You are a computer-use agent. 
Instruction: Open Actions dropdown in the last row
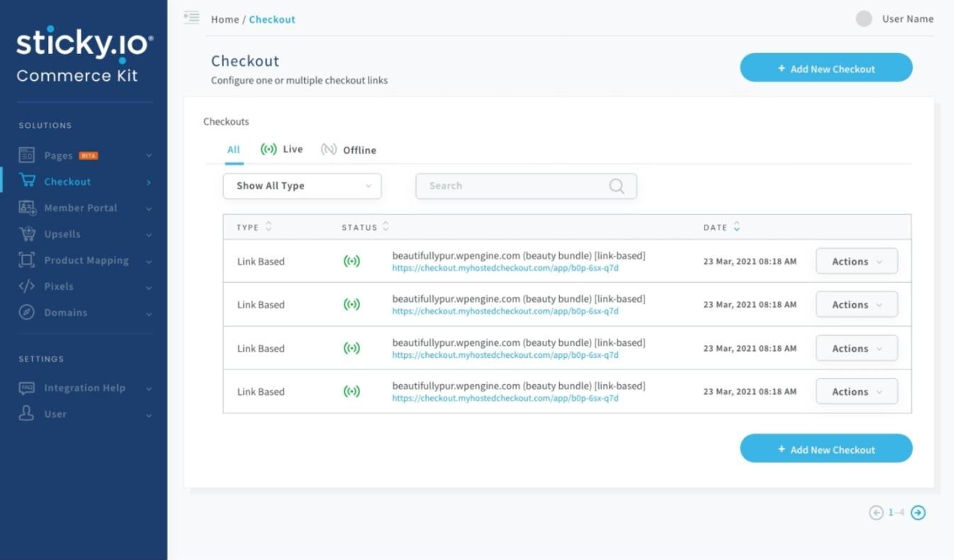[x=856, y=391]
